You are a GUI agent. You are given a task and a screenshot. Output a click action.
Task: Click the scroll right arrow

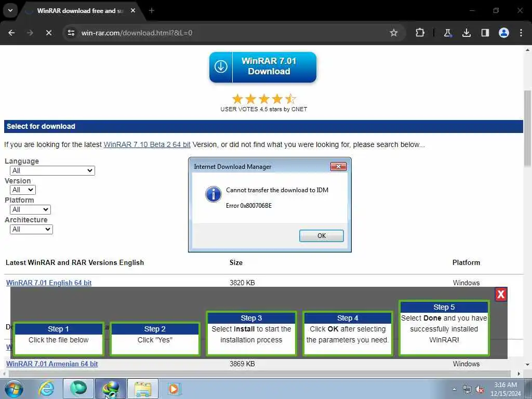coord(519,374)
